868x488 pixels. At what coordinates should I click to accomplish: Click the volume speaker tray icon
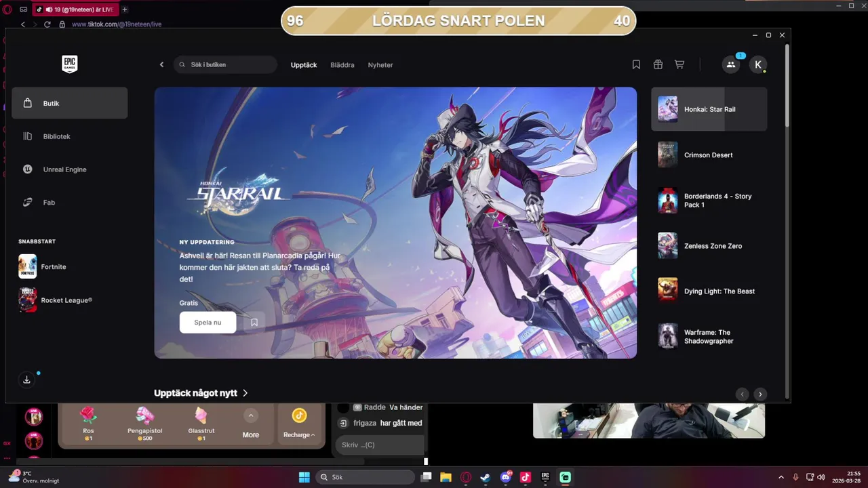coord(821,477)
